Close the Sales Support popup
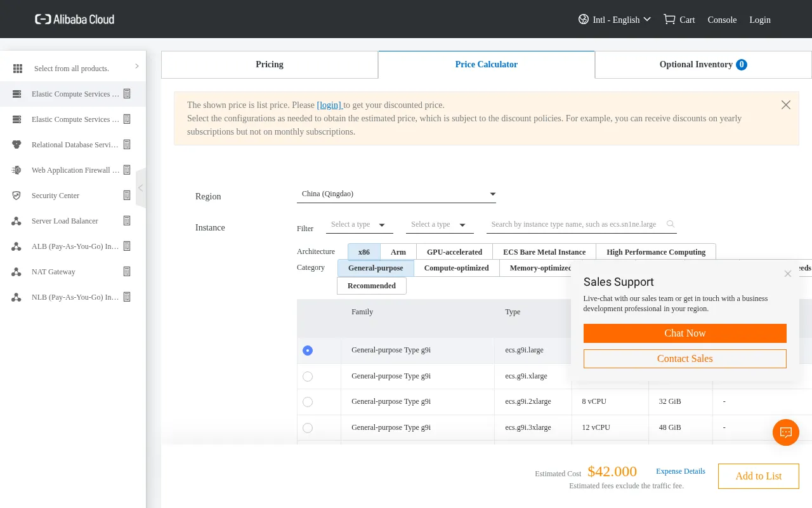The image size is (812, 508). coord(788,274)
